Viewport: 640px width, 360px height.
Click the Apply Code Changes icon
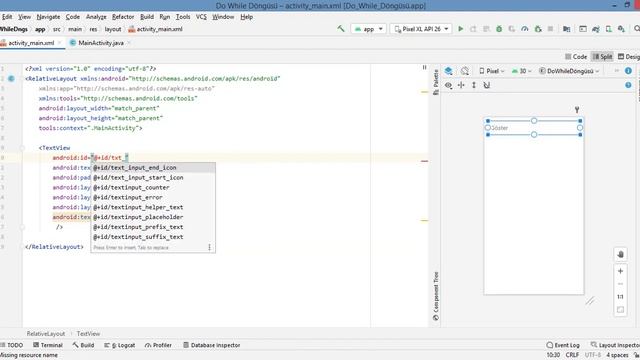[486, 29]
